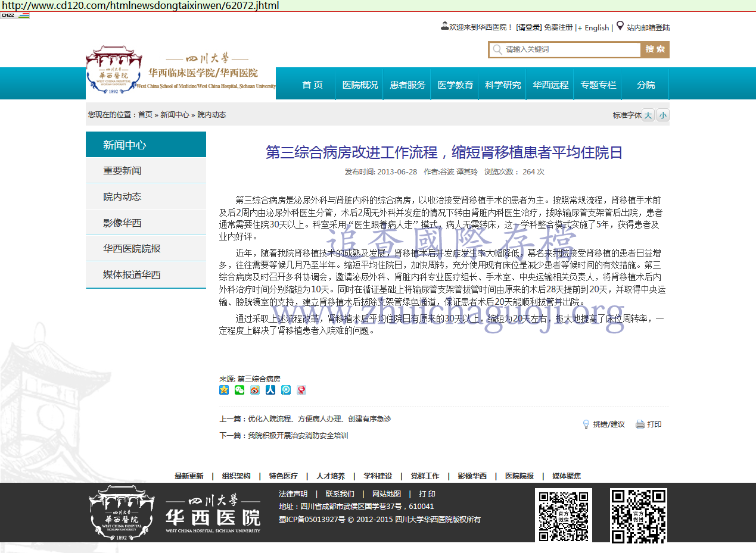
Task: Open the 医院概况 navigation menu
Action: click(x=360, y=85)
